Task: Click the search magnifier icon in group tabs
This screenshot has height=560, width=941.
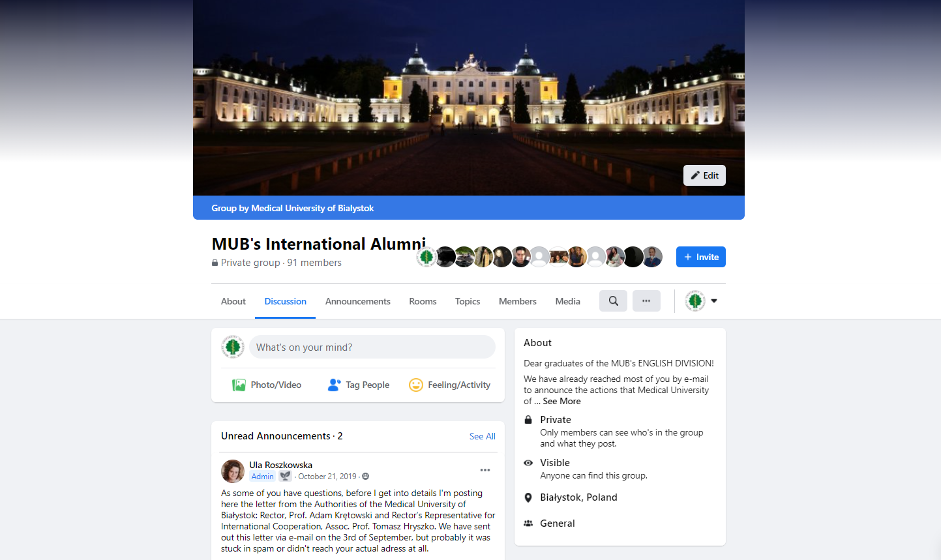Action: 613,301
